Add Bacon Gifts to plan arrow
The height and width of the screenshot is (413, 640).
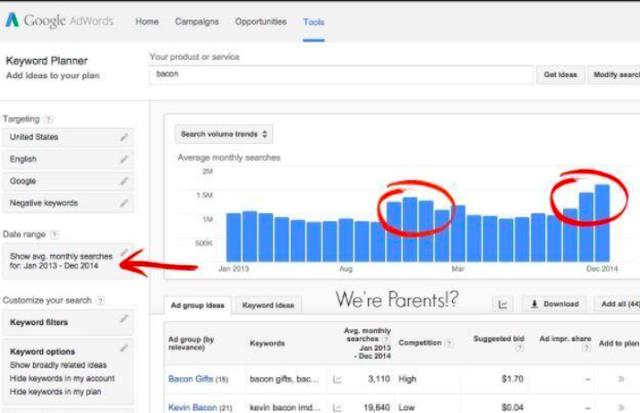tap(621, 379)
